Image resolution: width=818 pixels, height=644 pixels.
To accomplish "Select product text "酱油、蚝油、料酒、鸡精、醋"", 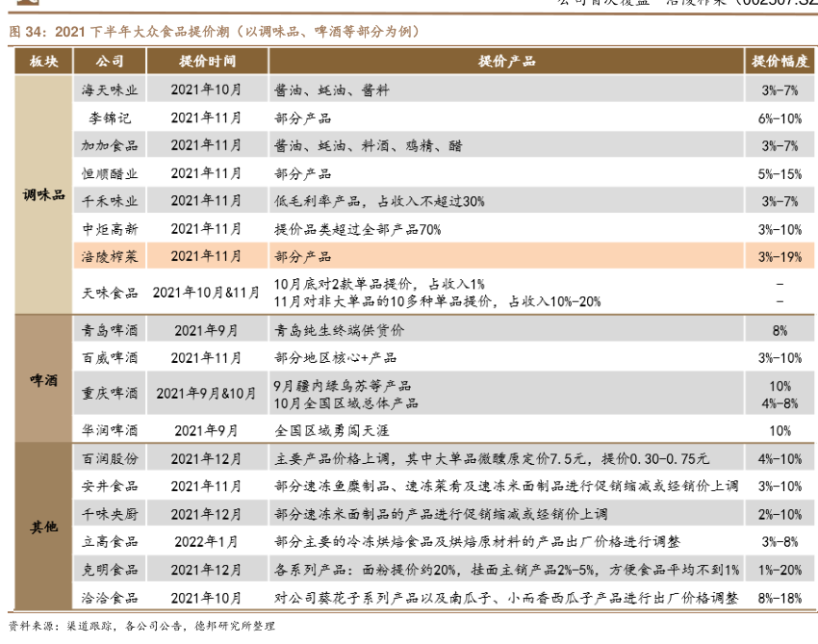I will coord(369,145).
